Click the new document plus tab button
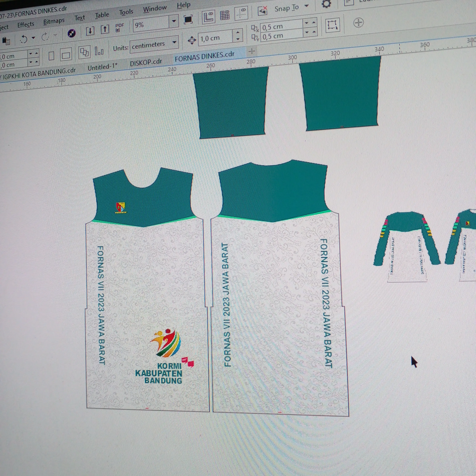 click(x=252, y=51)
